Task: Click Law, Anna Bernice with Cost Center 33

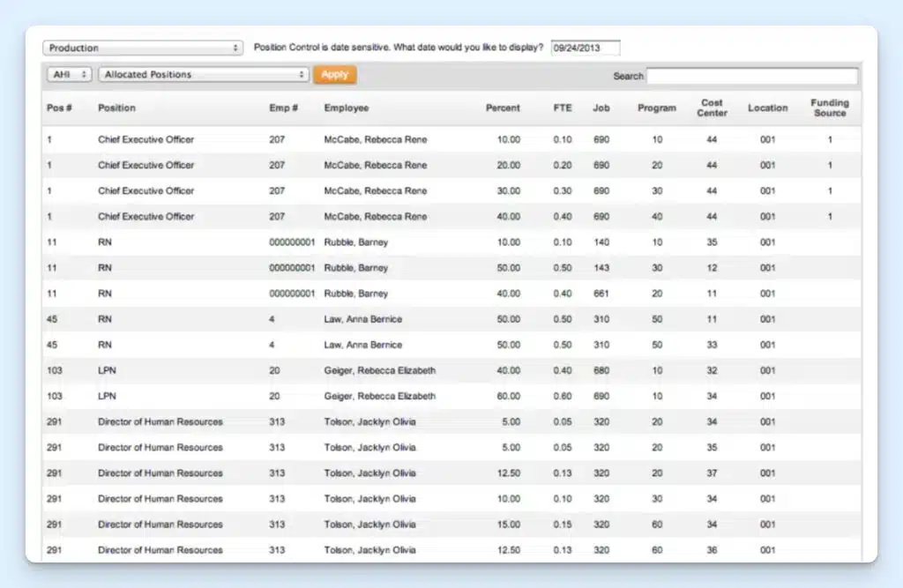Action: click(x=362, y=345)
